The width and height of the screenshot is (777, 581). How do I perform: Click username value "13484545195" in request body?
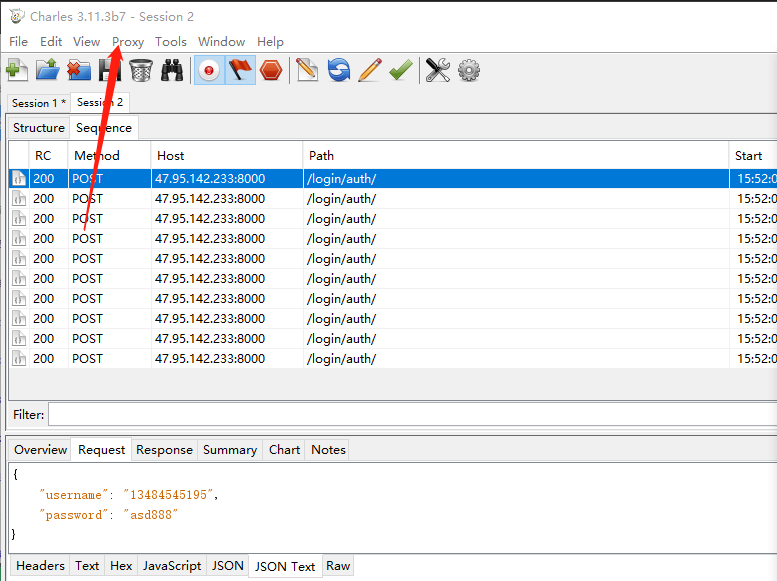point(168,495)
